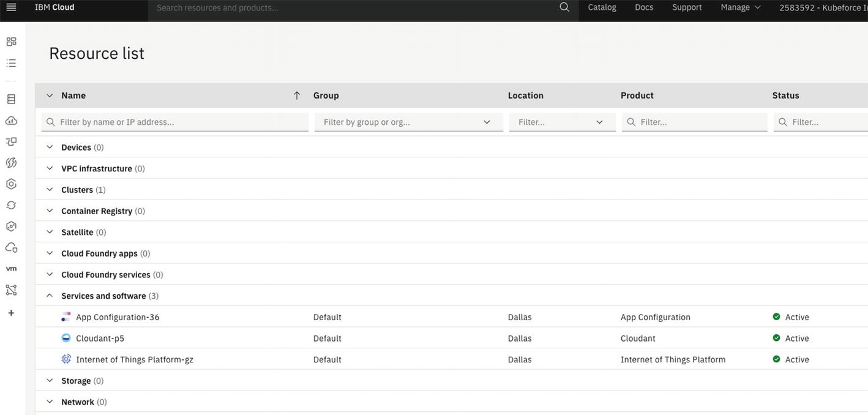The width and height of the screenshot is (868, 415).
Task: Collapse the Services and software section
Action: point(50,296)
